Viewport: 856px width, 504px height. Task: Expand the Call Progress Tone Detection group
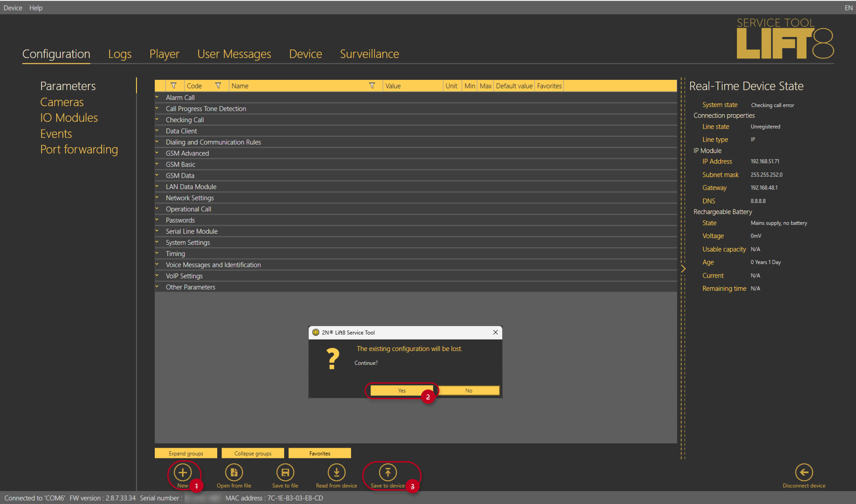click(157, 108)
